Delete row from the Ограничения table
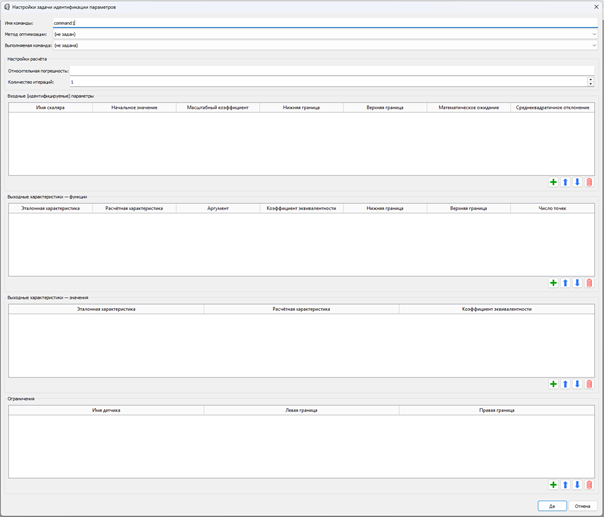 click(589, 485)
